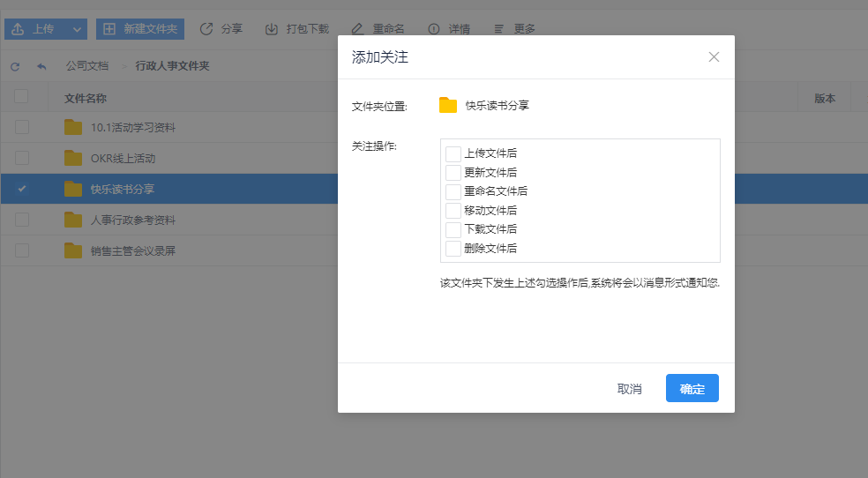Enable the 更新文件后 checkbox

[453, 173]
